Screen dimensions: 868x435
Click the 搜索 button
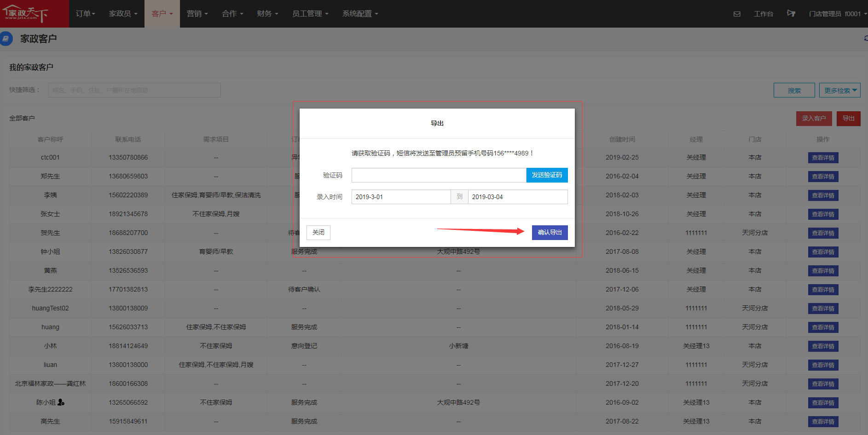(x=794, y=90)
